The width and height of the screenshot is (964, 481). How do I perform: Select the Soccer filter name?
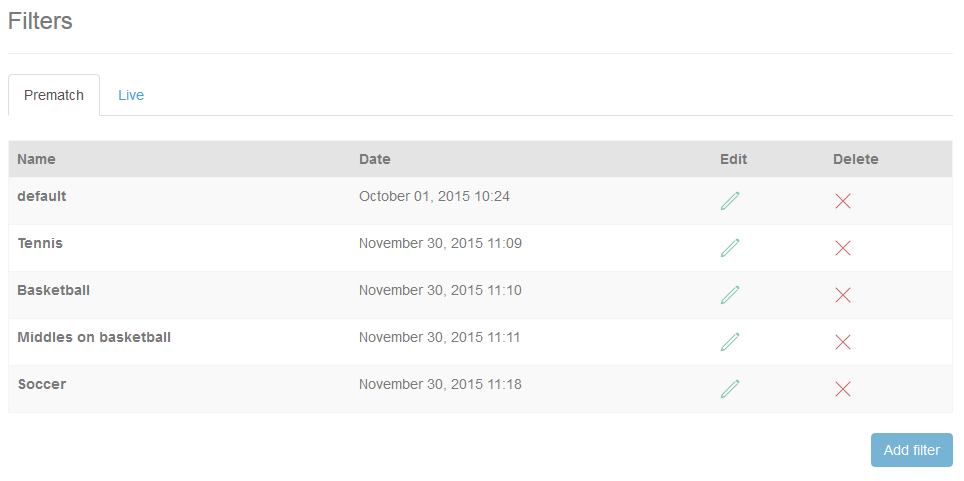[42, 384]
